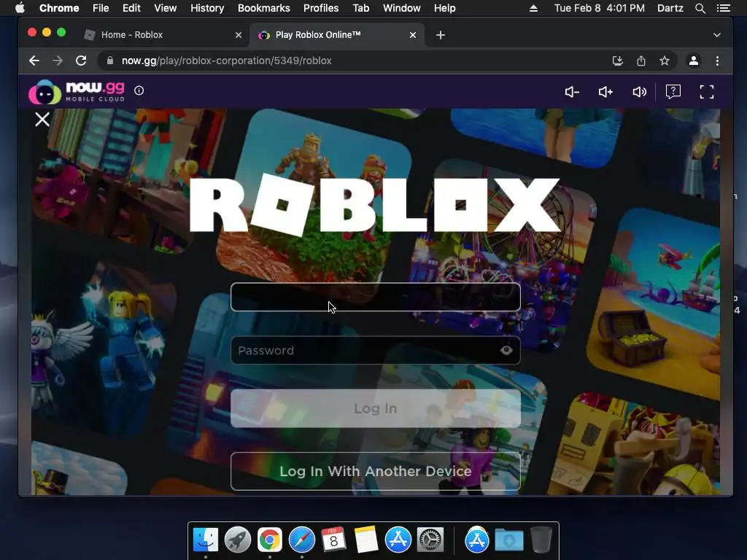Viewport: 747px width, 560px height.
Task: Install app using the address bar download icon
Action: 618,61
